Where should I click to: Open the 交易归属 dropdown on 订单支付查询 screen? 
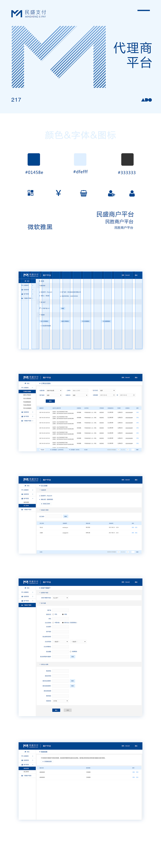54,391
